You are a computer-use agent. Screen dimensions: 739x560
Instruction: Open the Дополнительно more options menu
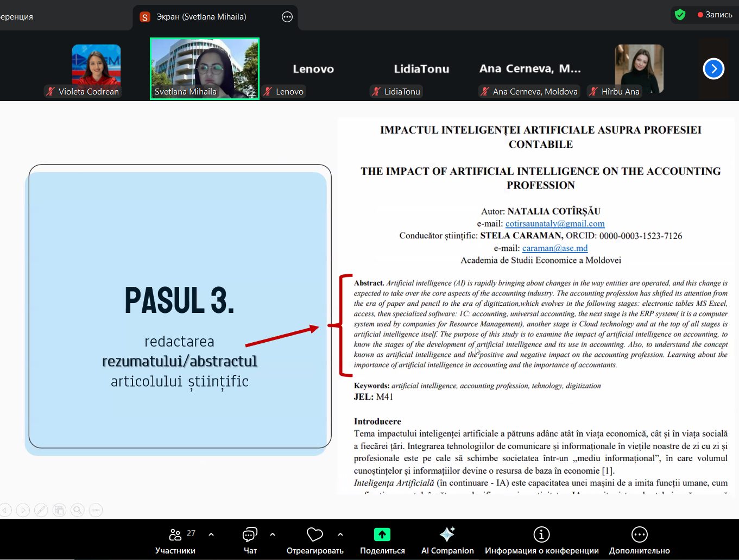pos(639,540)
